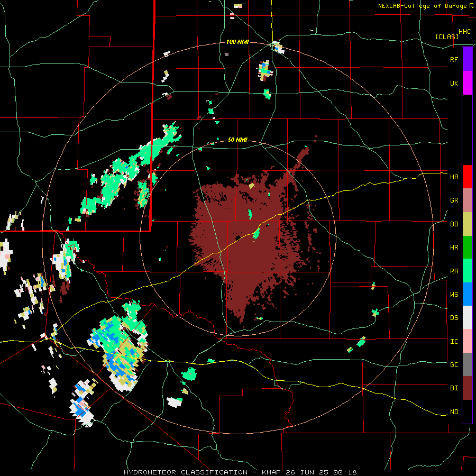The height and width of the screenshot is (476, 476).
Task: Click the mint green RA legend swatch
Action: [467, 271]
